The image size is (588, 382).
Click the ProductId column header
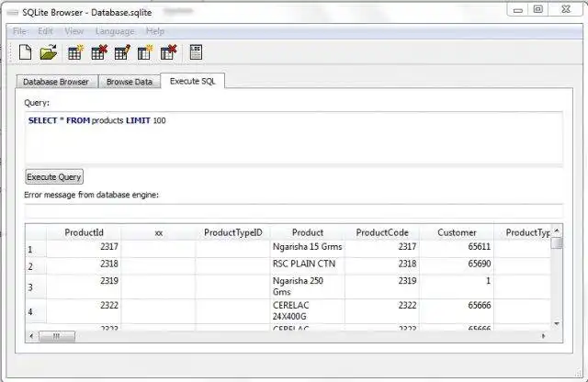point(84,232)
